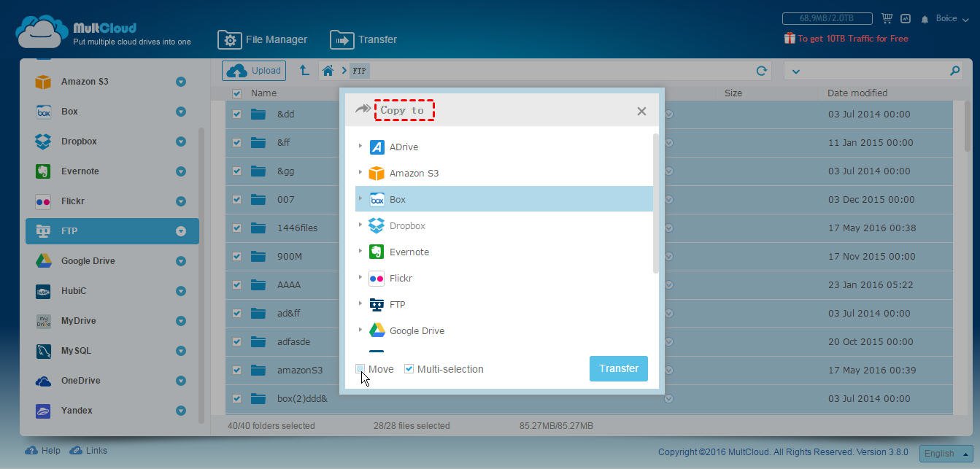
Task: Click the Transfer button in dialog
Action: coord(619,368)
